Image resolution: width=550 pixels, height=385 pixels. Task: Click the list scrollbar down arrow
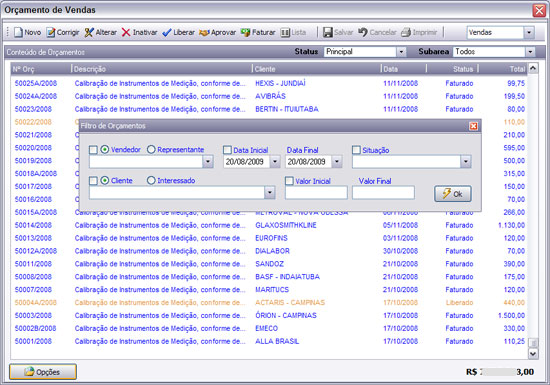pos(533,354)
